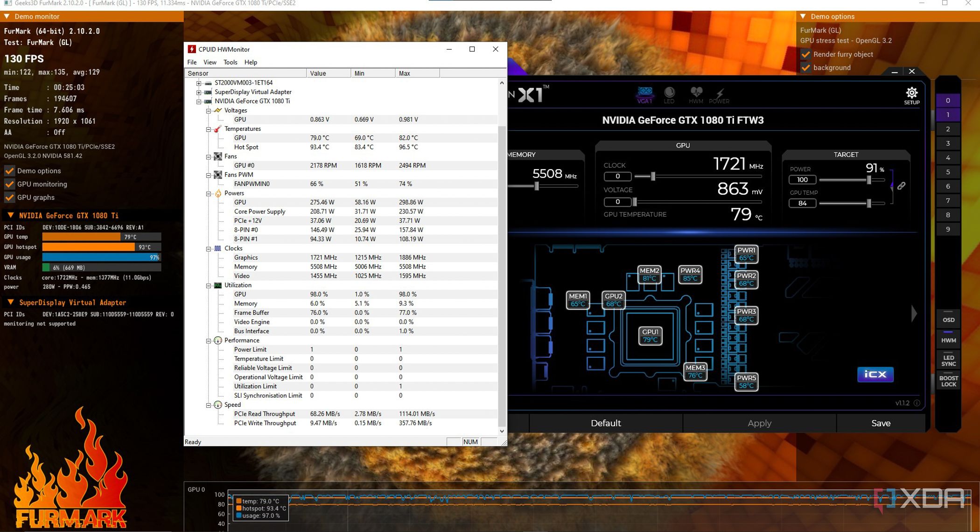980x532 pixels.
Task: Open the Help menu in HWMonitor
Action: [x=251, y=62]
